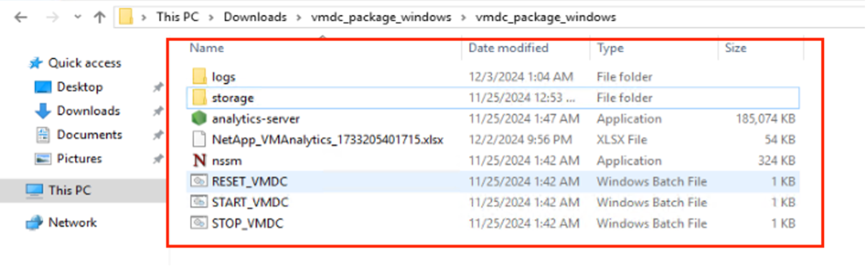Navigate up one folder level

(99, 18)
